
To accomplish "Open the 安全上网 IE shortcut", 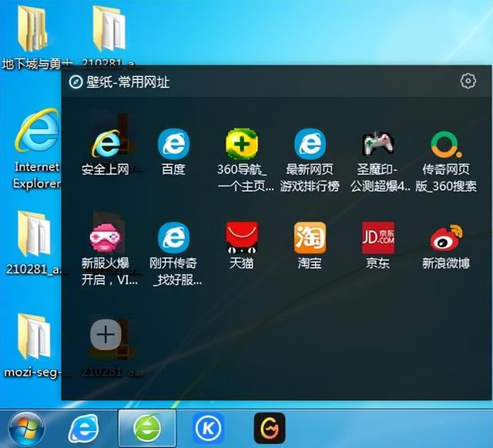I will click(x=106, y=144).
